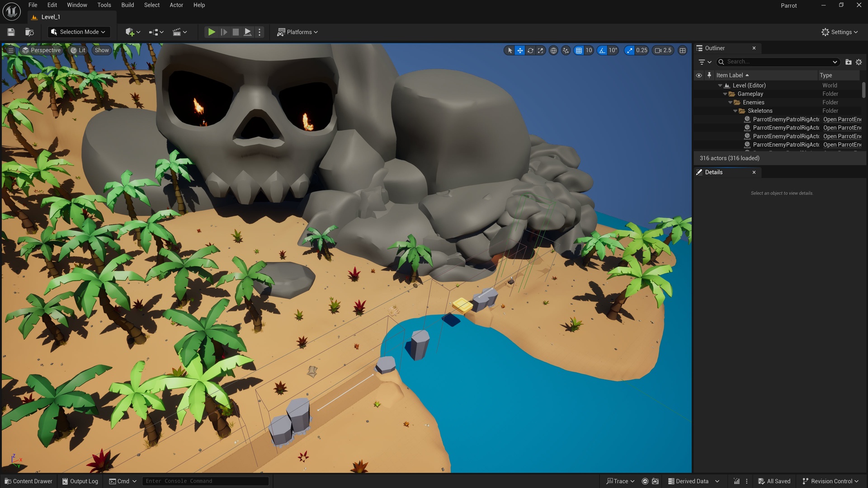The width and height of the screenshot is (868, 488).
Task: Click the Outliner search field
Action: tap(778, 62)
